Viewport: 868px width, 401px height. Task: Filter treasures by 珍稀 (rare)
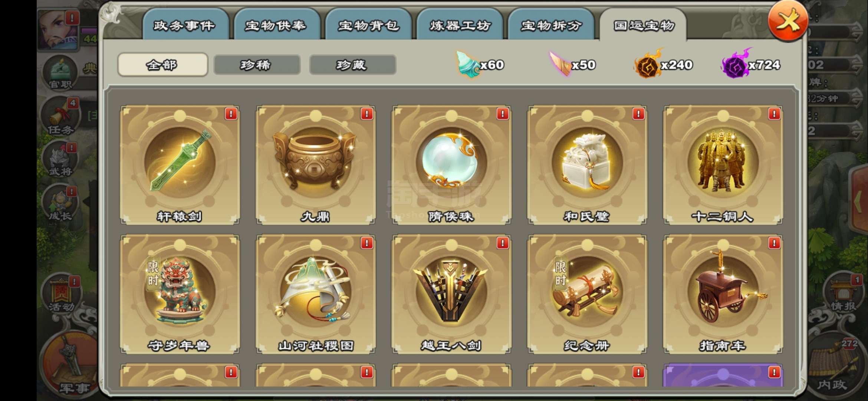click(257, 65)
